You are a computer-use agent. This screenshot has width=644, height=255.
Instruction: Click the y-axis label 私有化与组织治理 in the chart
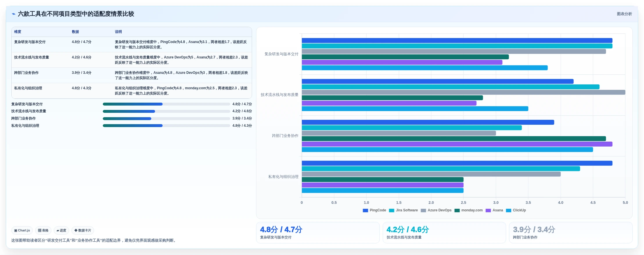point(283,177)
